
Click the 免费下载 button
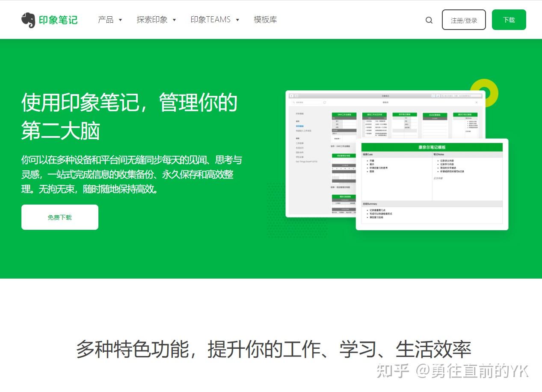click(60, 217)
